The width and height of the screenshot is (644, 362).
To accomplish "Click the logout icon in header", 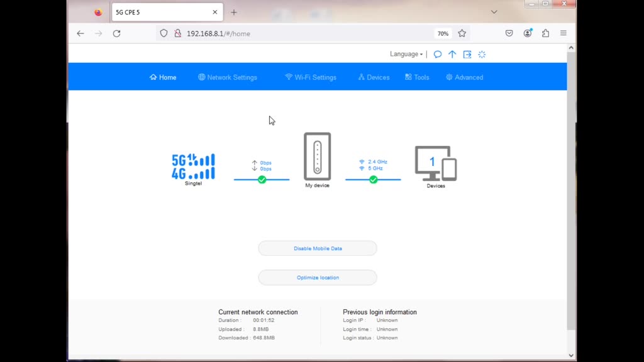I will 467,55.
